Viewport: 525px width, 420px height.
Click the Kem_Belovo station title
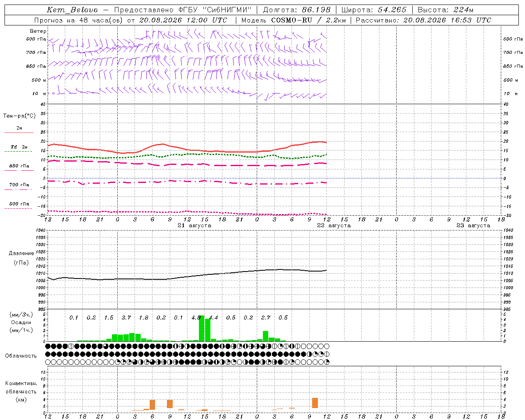(x=72, y=9)
